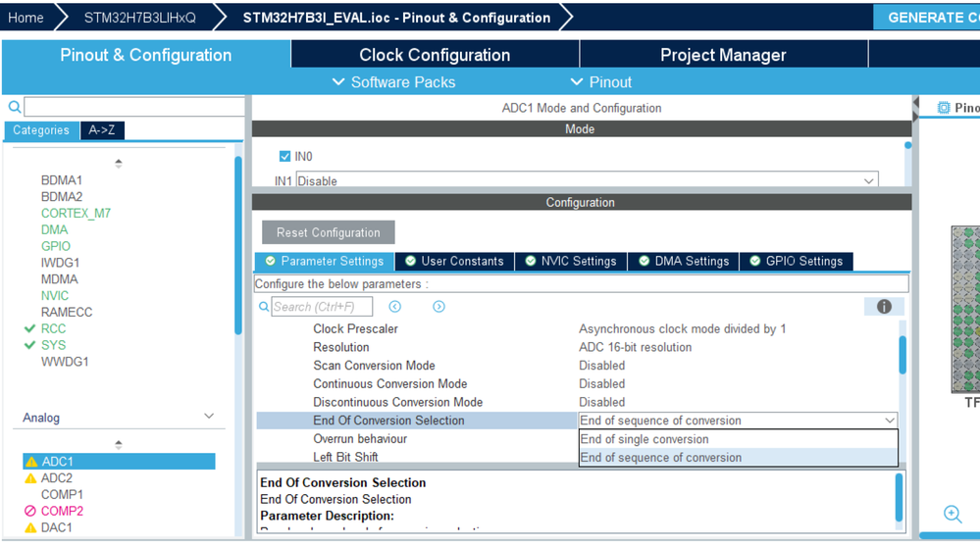Image resolution: width=980 pixels, height=546 pixels.
Task: Click the Clock Prescaler parameter row
Action: 578,328
